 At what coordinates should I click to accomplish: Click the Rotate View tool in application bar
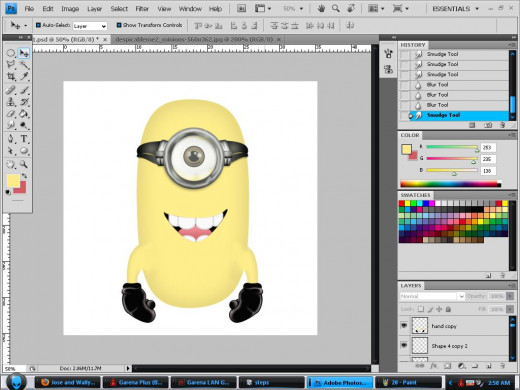click(351, 8)
